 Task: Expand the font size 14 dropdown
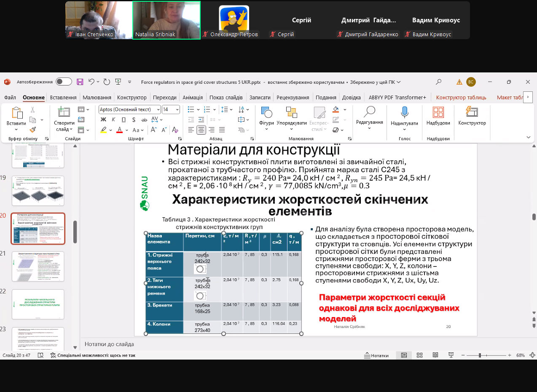pyautogui.click(x=177, y=109)
